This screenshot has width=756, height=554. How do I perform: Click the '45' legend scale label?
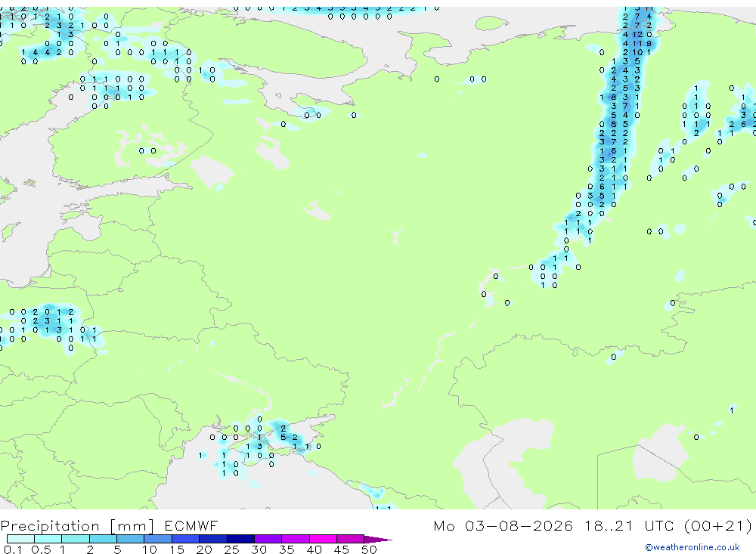[342, 549]
